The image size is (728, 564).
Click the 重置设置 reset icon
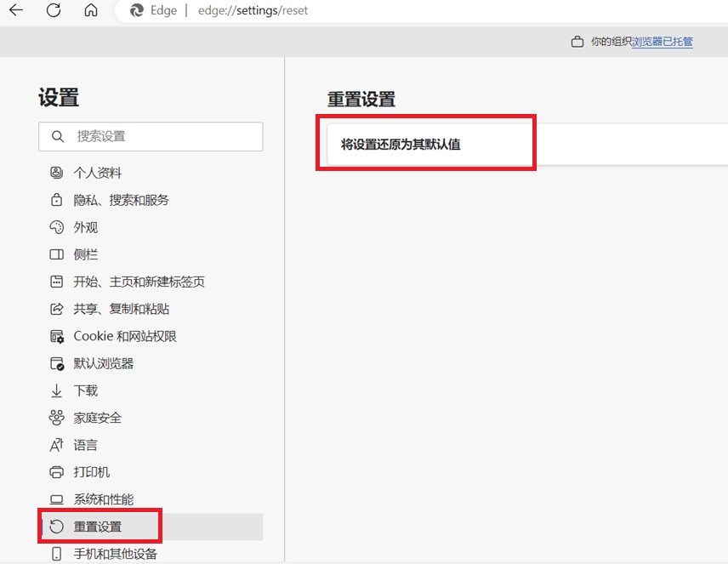tap(55, 527)
